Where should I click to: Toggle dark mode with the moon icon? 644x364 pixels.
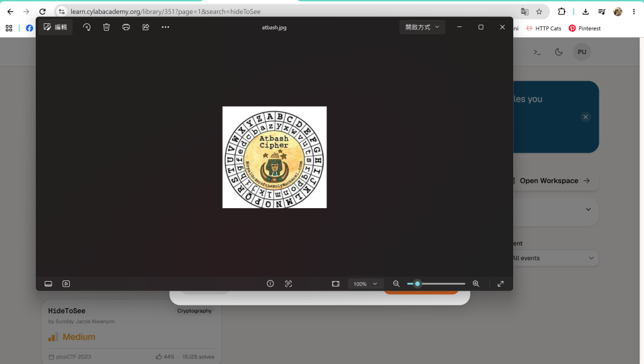tap(558, 52)
